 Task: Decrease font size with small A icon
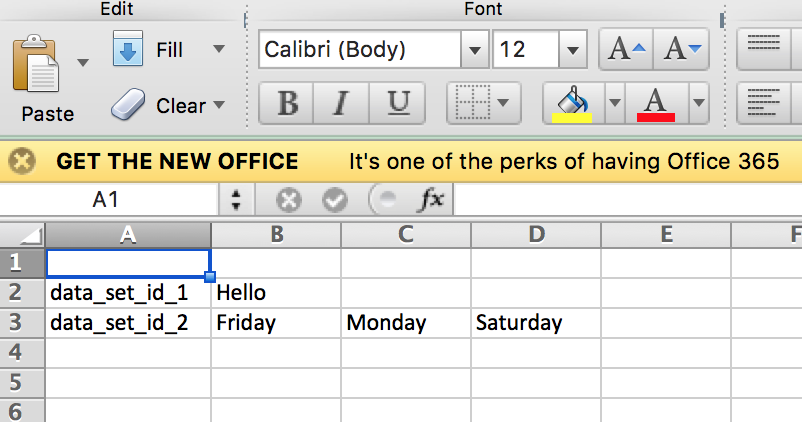click(683, 48)
